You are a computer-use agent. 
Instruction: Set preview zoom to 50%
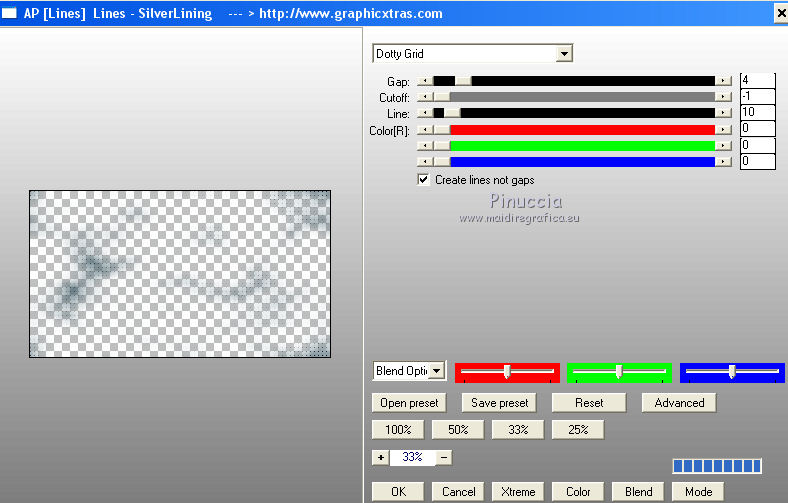coord(458,430)
